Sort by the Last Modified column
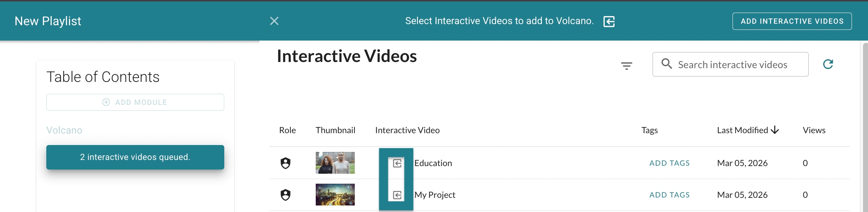 pos(742,130)
